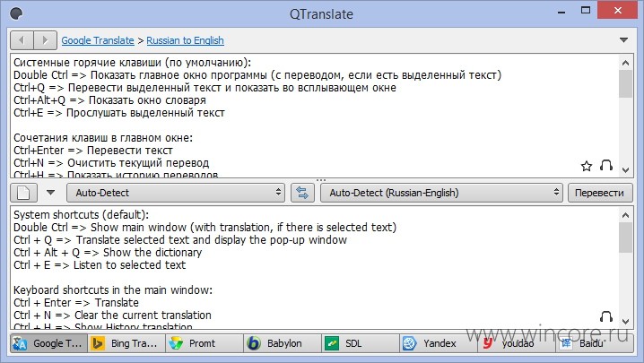Click source line 'Системные горячие клавиши (по умолчанию):'
Image resolution: width=644 pixels, height=363 pixels.
pos(132,63)
